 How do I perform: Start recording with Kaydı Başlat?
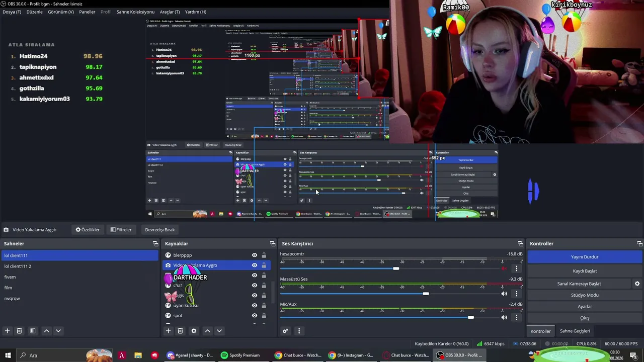click(x=585, y=271)
